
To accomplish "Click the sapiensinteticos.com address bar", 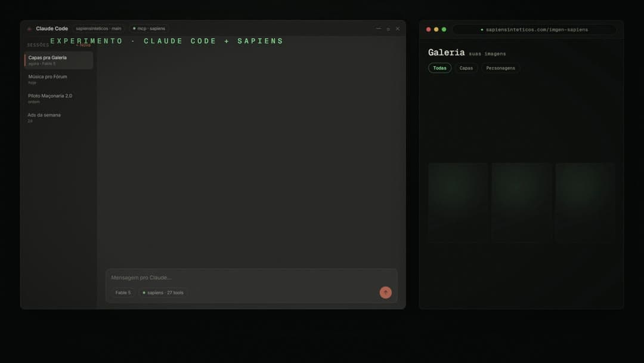I will (x=534, y=30).
